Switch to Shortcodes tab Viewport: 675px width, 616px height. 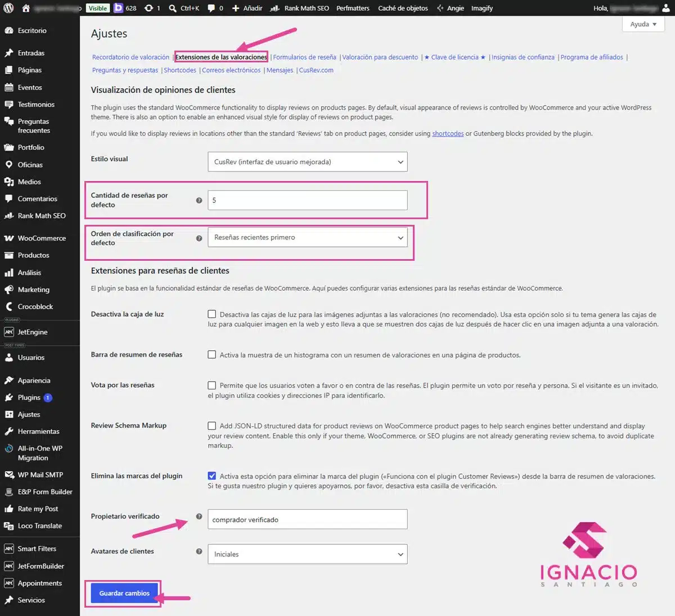tap(180, 70)
